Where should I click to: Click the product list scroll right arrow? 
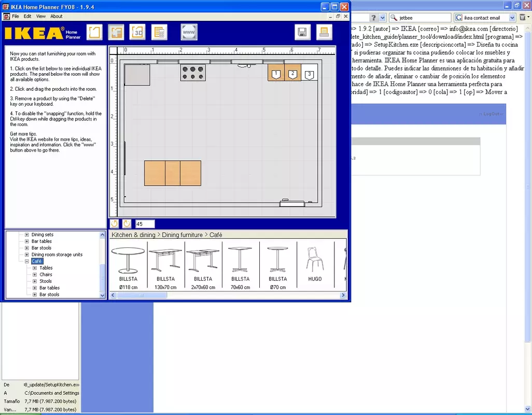(x=343, y=295)
